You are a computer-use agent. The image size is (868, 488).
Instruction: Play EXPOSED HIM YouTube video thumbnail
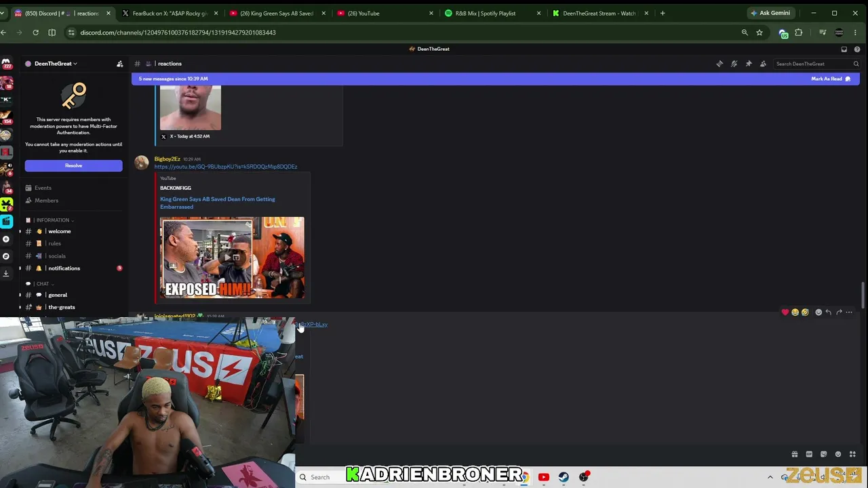tap(232, 258)
